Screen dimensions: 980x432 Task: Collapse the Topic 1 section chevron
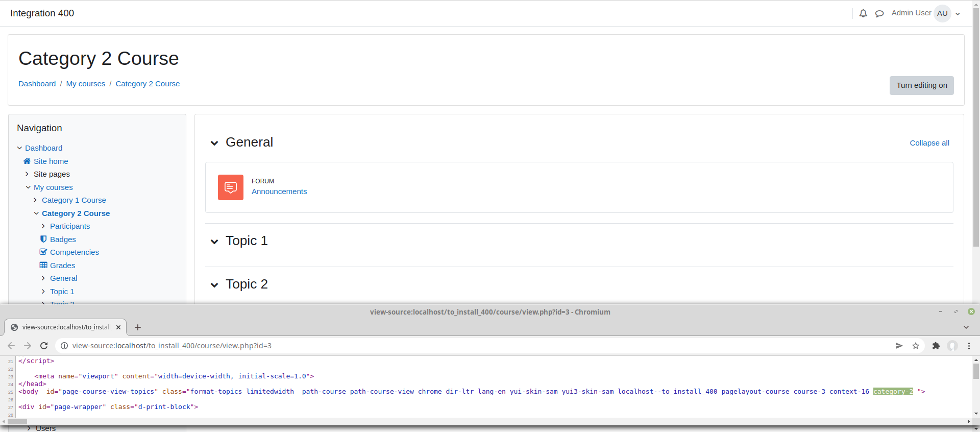tap(214, 242)
